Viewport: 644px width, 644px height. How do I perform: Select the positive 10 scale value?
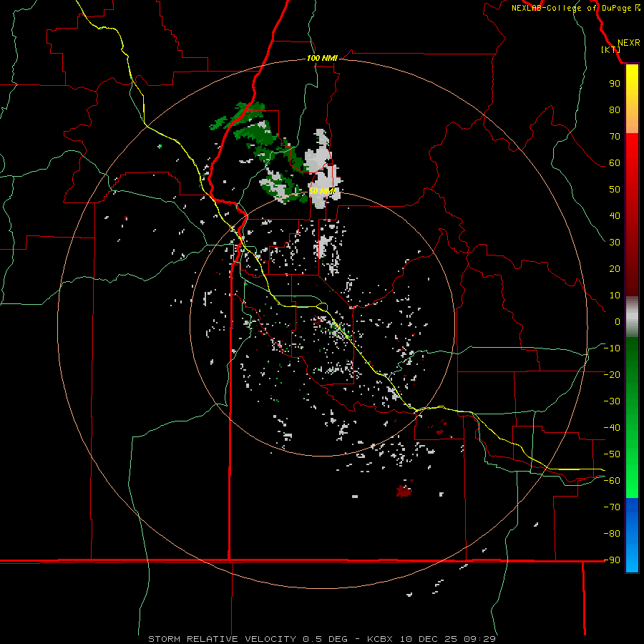pyautogui.click(x=615, y=296)
